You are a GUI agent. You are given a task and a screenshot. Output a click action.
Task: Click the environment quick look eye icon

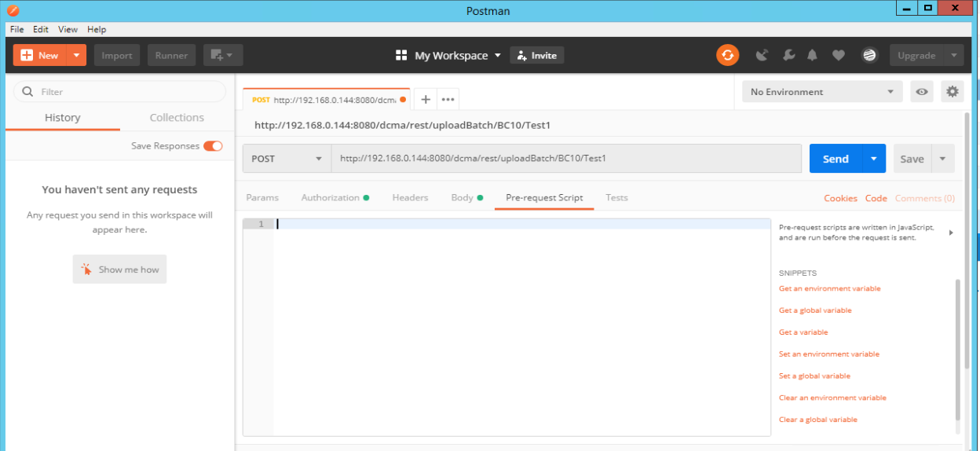(x=922, y=92)
